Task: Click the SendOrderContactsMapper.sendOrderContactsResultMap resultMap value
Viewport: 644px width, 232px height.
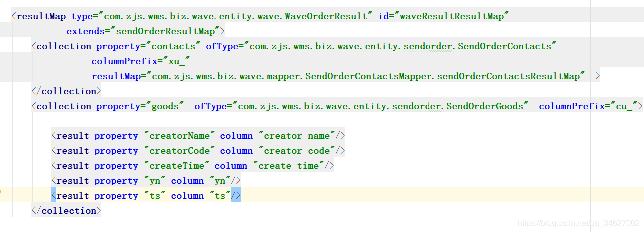Action: coord(366,76)
